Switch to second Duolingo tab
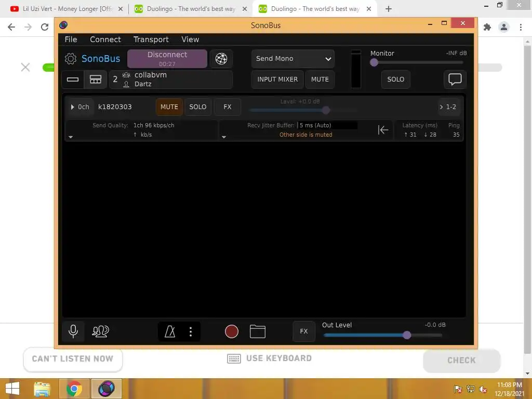 pos(314,9)
